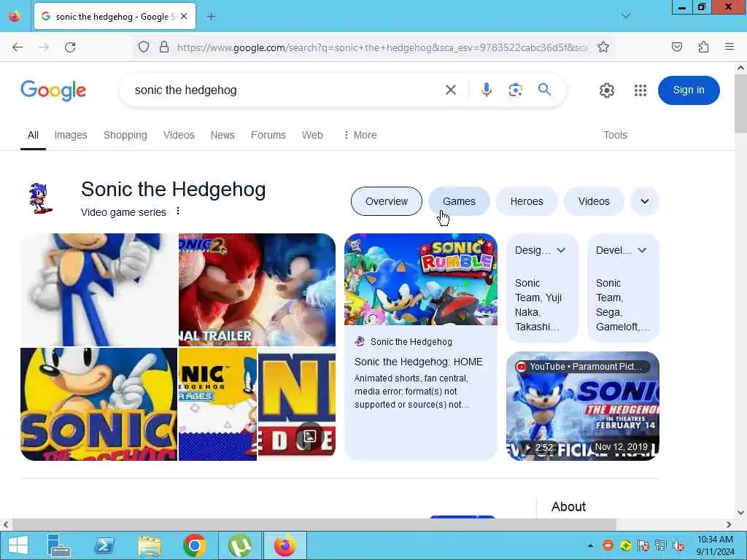The height and width of the screenshot is (560, 747).
Task: Submit search with the magnifying glass icon
Action: (x=544, y=89)
